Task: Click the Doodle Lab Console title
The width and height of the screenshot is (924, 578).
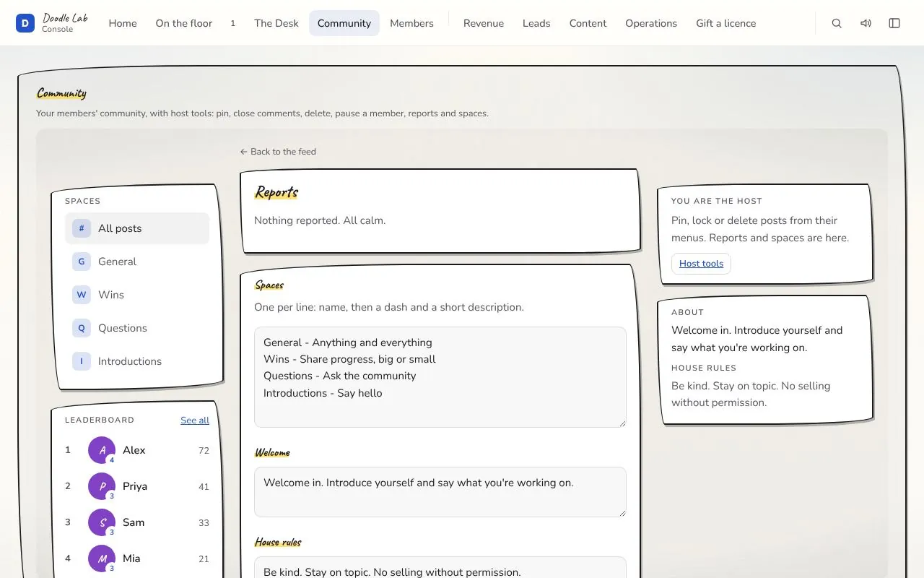Action: point(65,23)
